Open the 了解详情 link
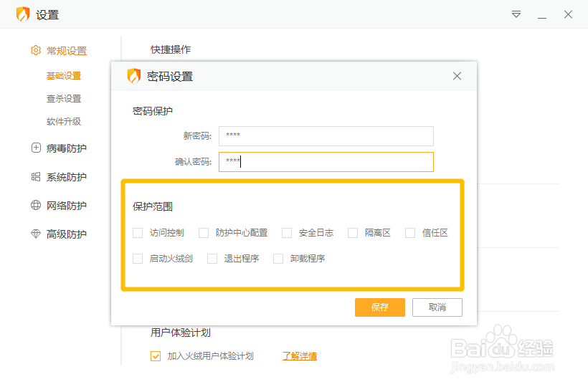Image resolution: width=588 pixels, height=387 pixels. click(x=300, y=356)
